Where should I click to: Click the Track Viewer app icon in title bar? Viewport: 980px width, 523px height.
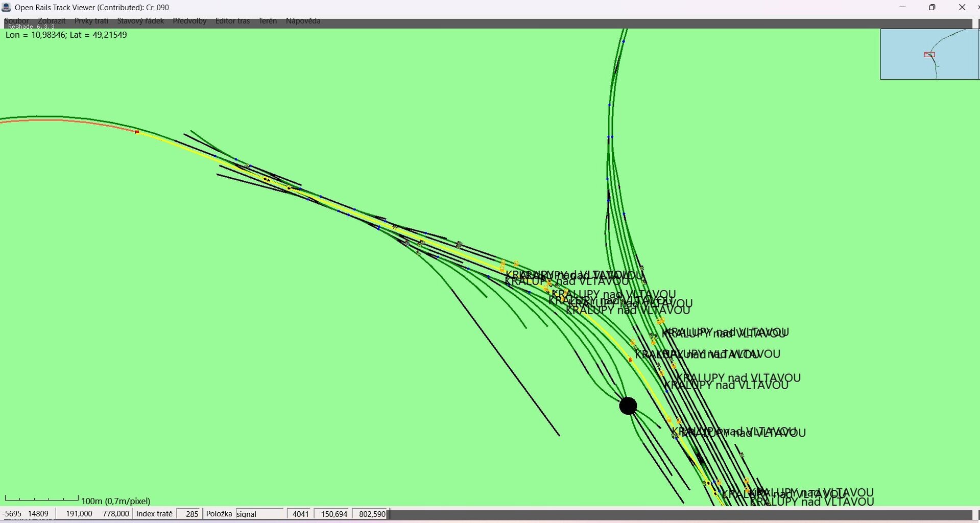coord(6,7)
